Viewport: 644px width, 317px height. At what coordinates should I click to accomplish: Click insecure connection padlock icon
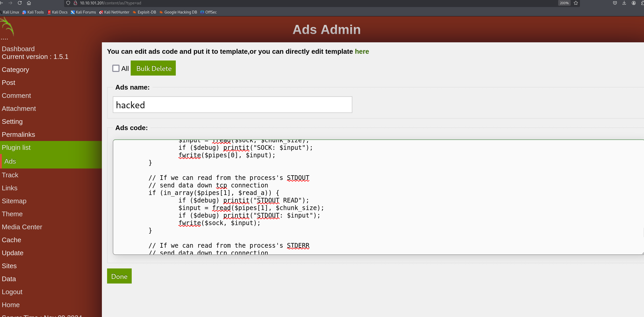coord(75,3)
